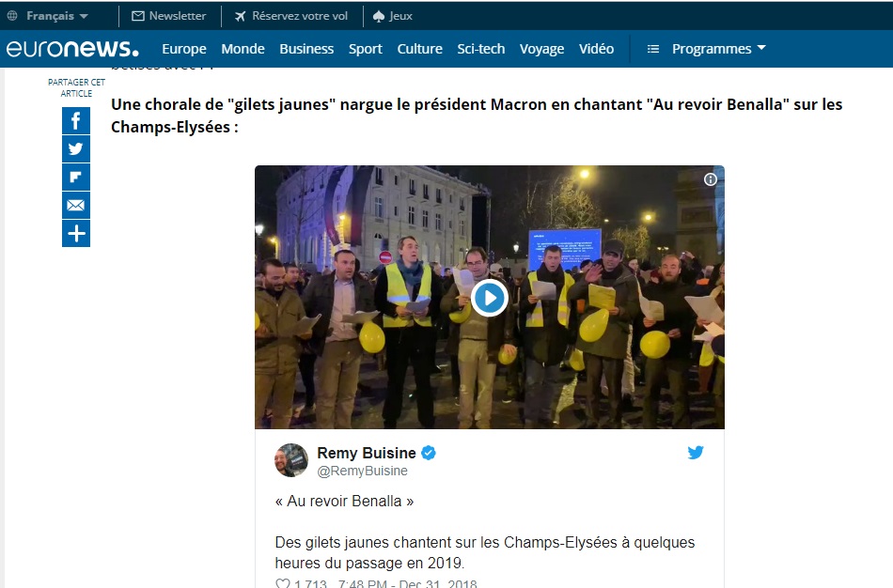Click the info icon on embedded video

(711, 179)
